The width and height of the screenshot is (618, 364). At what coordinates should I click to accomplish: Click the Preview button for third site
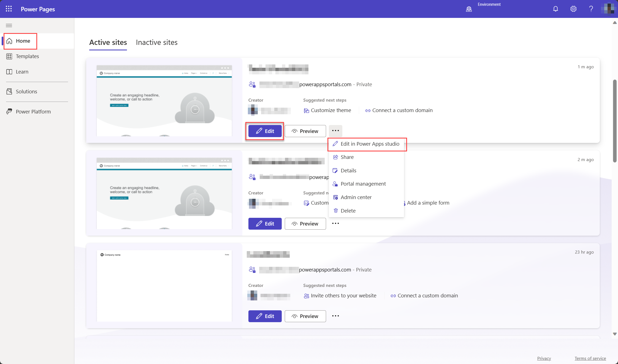point(305,316)
